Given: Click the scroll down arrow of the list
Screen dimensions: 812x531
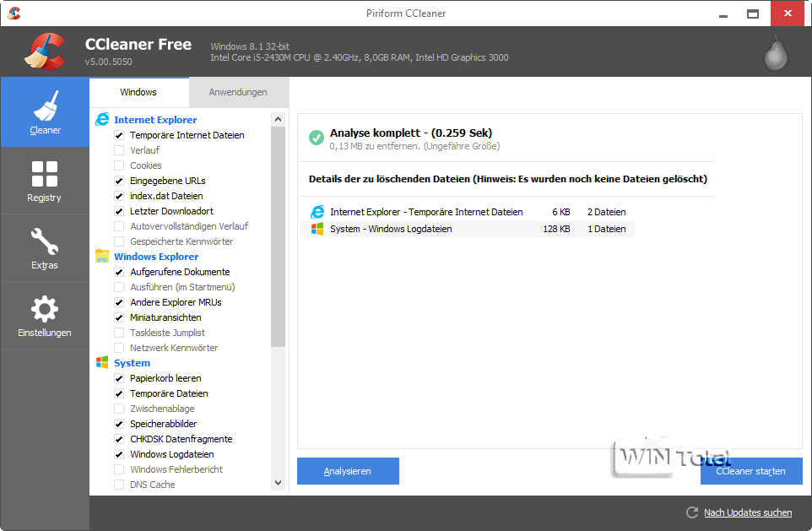Looking at the screenshot, I should (279, 483).
